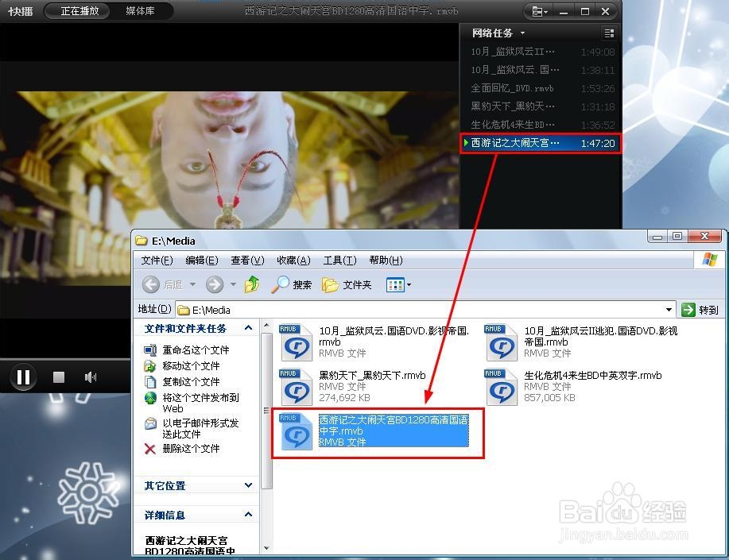Image resolution: width=729 pixels, height=560 pixels.
Task: Select 10月_监狱风云.国语DVD.影视帝国.rmvb file icon
Action: tap(297, 342)
